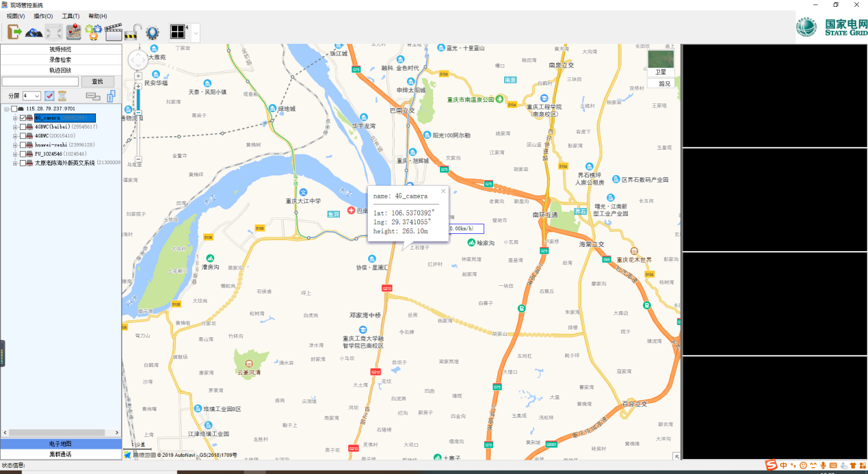Open the electronic map pin icon

pyautogui.click(x=74, y=32)
